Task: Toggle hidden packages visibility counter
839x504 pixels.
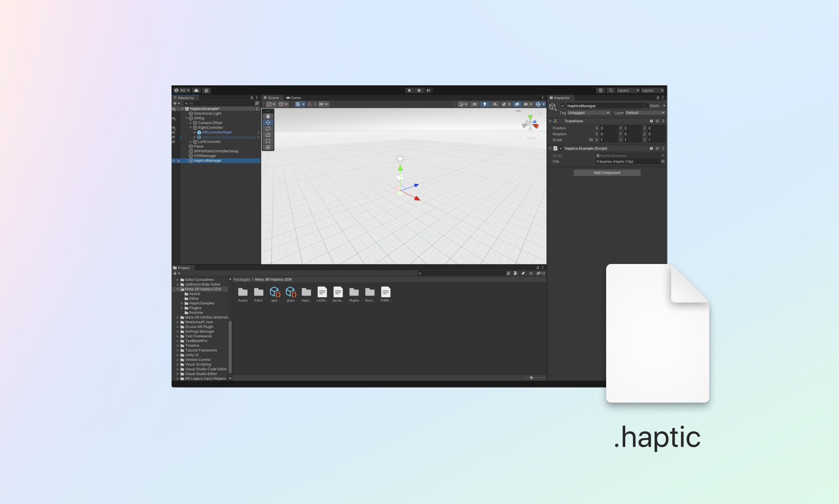Action: [x=540, y=273]
